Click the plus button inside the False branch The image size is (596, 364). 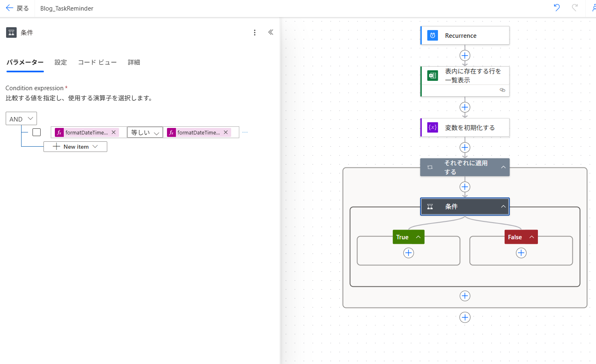point(521,253)
